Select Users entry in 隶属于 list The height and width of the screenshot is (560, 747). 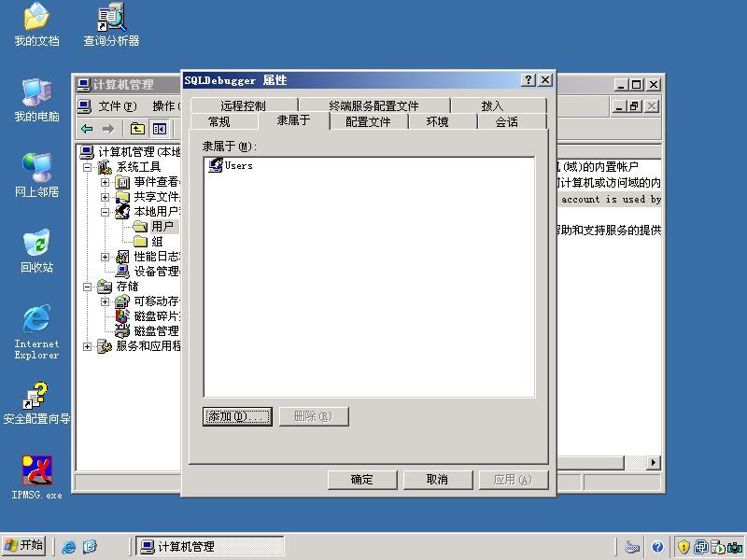(231, 165)
